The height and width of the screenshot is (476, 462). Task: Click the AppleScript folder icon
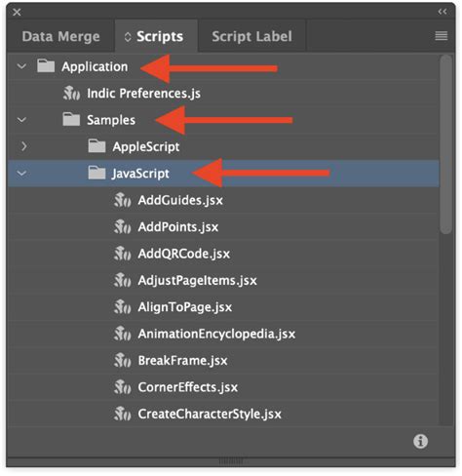click(x=96, y=146)
